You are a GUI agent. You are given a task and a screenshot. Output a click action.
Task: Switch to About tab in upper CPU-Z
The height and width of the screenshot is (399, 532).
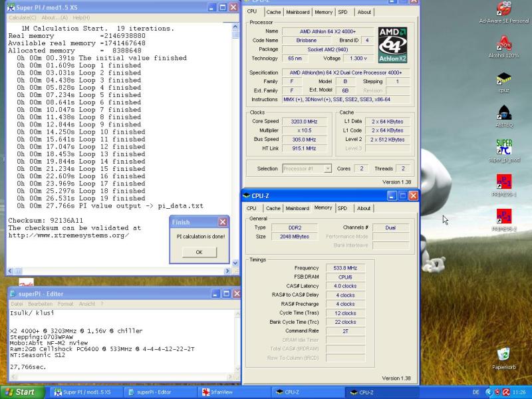(x=364, y=12)
